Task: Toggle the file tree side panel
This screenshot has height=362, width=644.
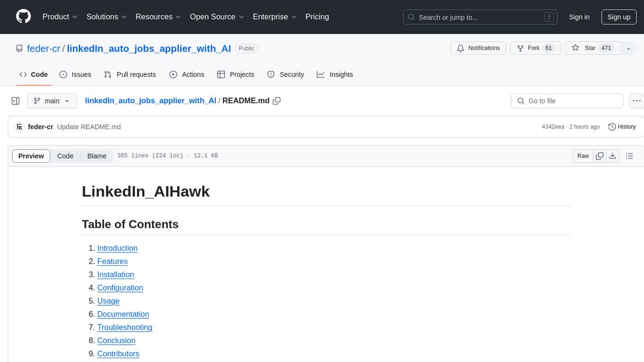Action: [x=16, y=101]
